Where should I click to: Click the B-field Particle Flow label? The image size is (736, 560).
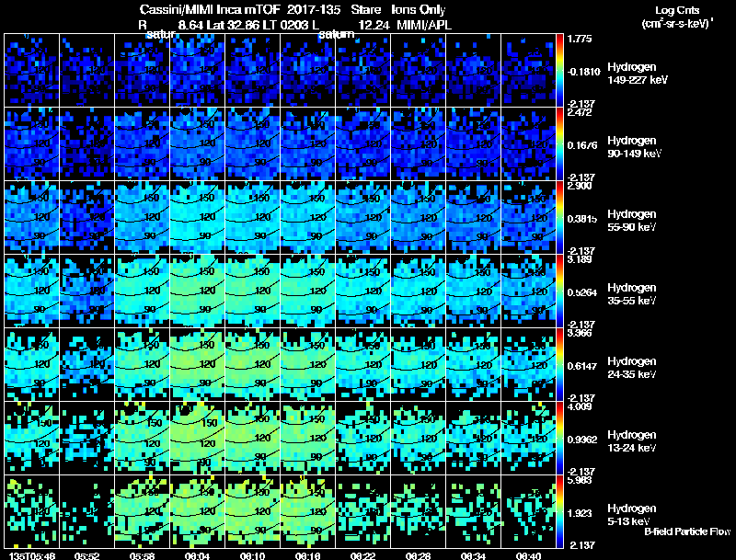pos(687,531)
